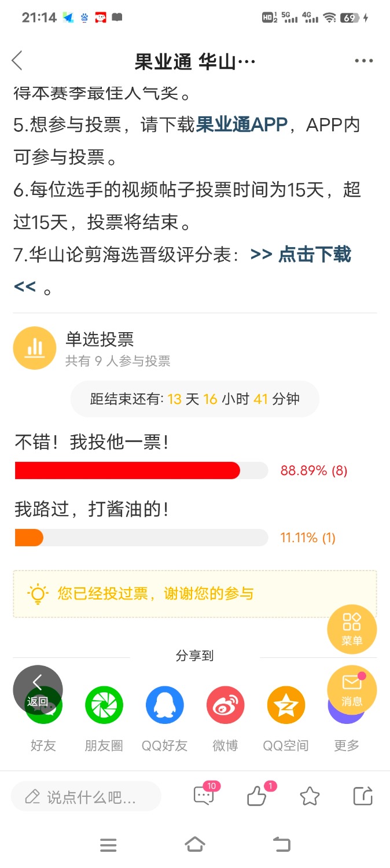390x868 pixels.
Task: Tap the back arrow in header
Action: point(17,60)
